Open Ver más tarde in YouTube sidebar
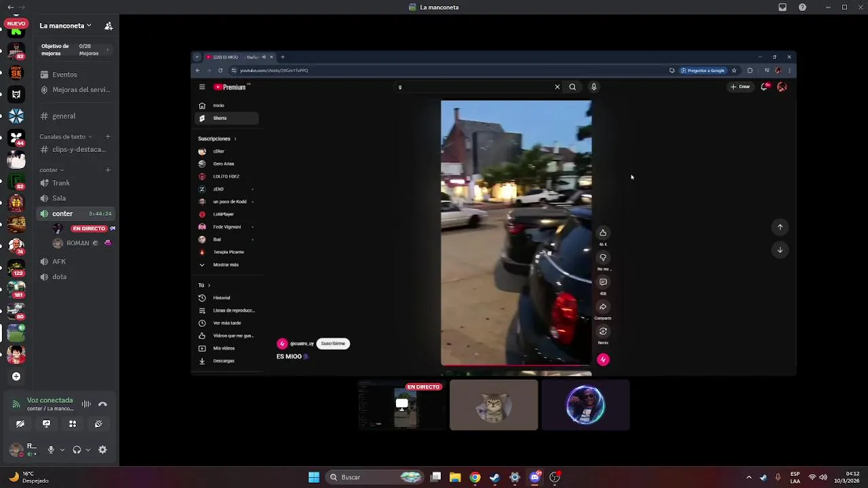 coord(226,323)
